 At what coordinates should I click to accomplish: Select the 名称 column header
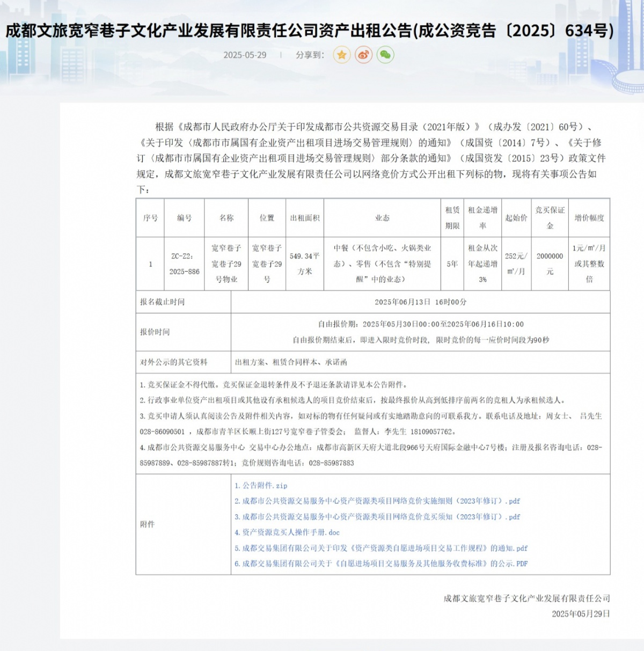226,218
